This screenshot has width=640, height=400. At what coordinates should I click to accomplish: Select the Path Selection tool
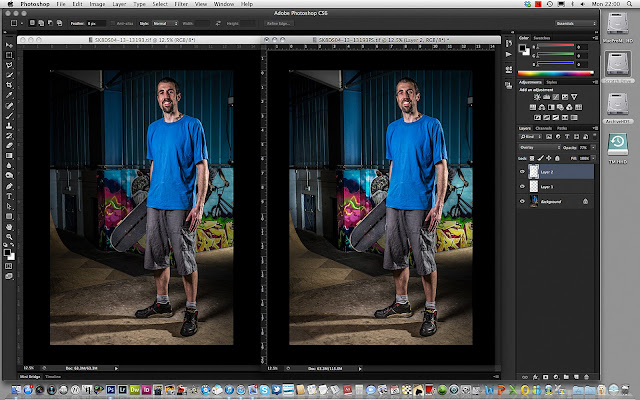tap(9, 207)
